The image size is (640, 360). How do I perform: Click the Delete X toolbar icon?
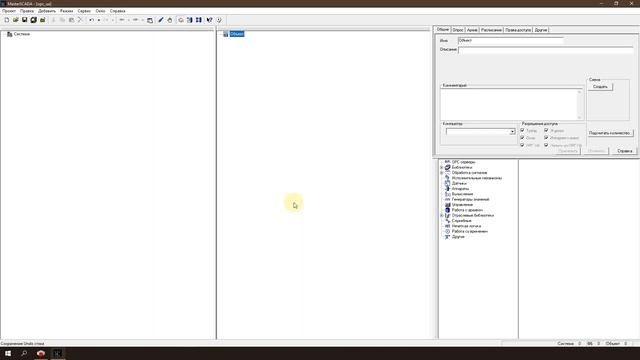coord(80,20)
